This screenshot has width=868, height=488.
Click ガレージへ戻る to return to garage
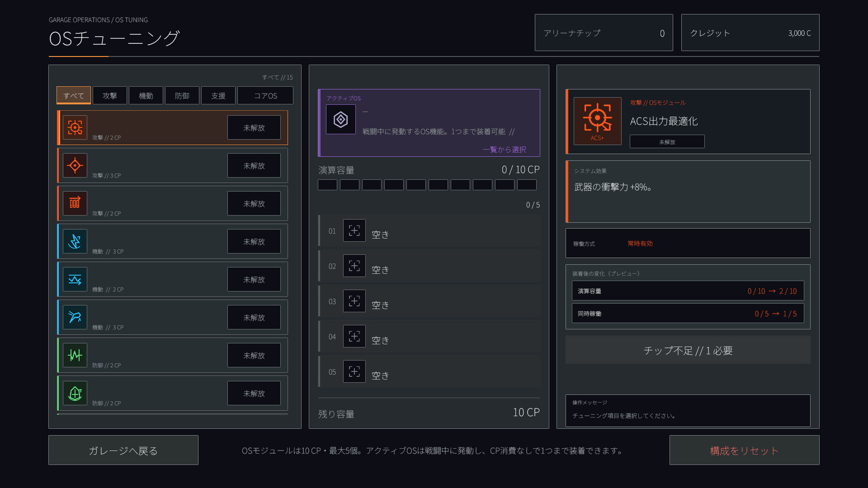[123, 450]
